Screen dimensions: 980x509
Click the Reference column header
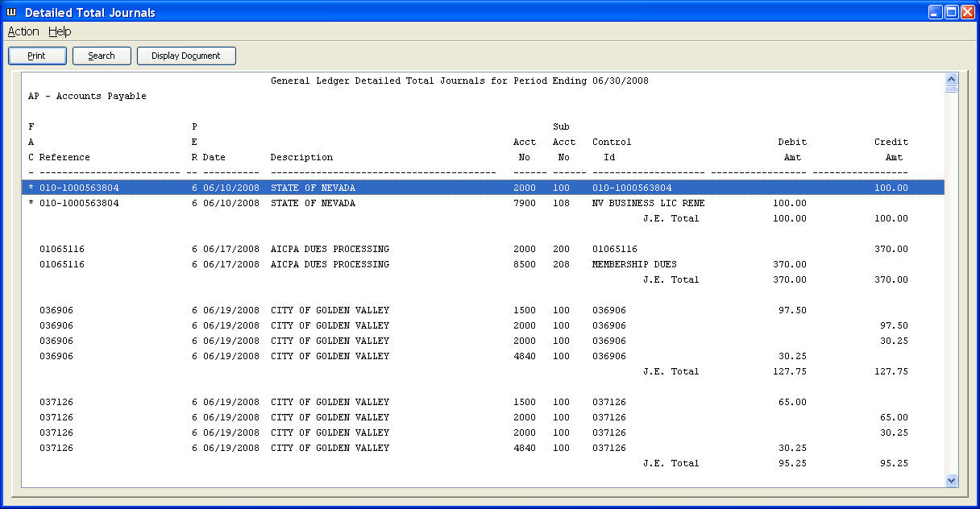64,157
